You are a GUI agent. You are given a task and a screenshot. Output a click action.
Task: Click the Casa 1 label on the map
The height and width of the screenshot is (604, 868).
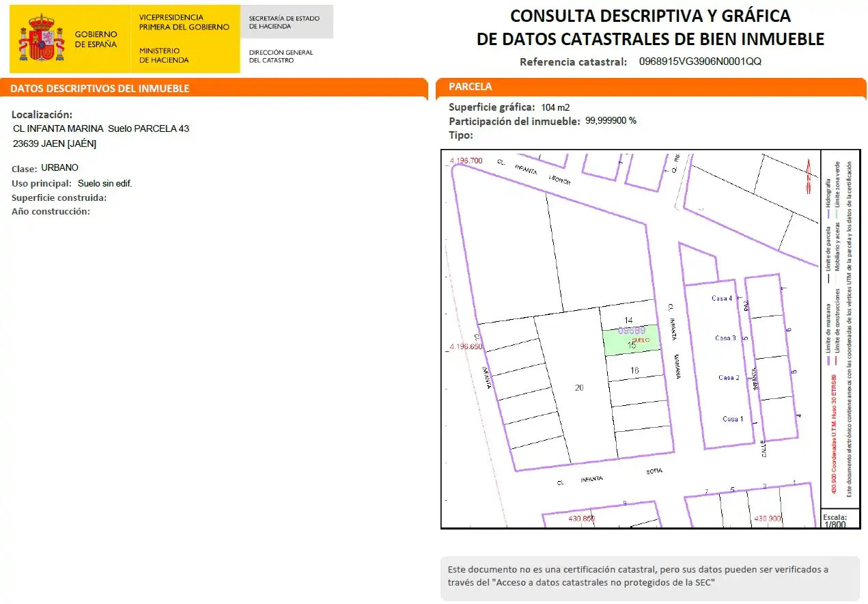coord(733,419)
